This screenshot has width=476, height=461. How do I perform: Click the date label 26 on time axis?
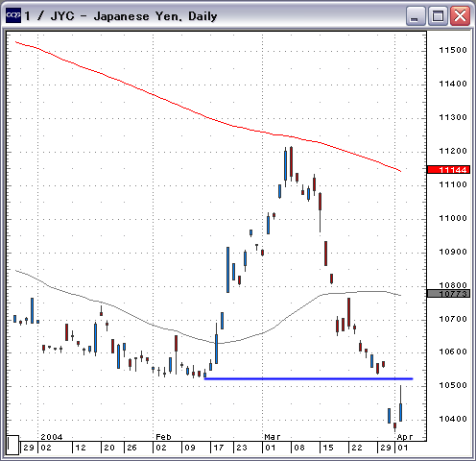tap(131, 448)
